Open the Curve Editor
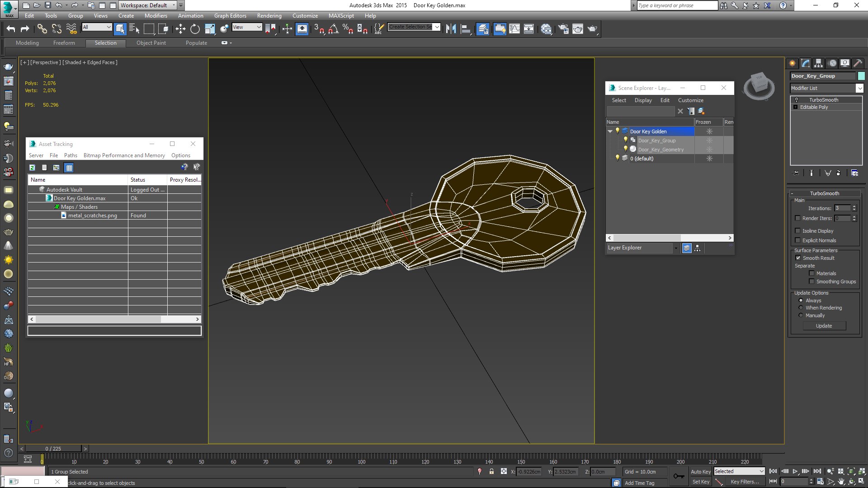 (514, 29)
